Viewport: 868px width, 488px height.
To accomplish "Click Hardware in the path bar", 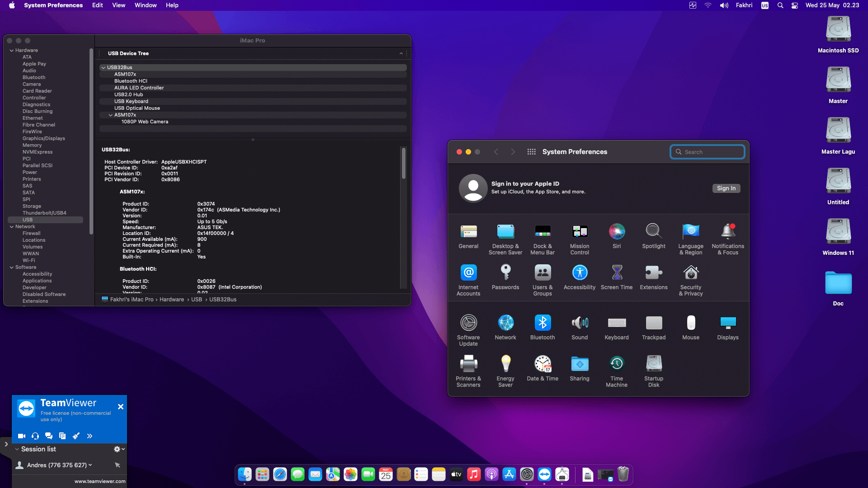I will click(171, 300).
